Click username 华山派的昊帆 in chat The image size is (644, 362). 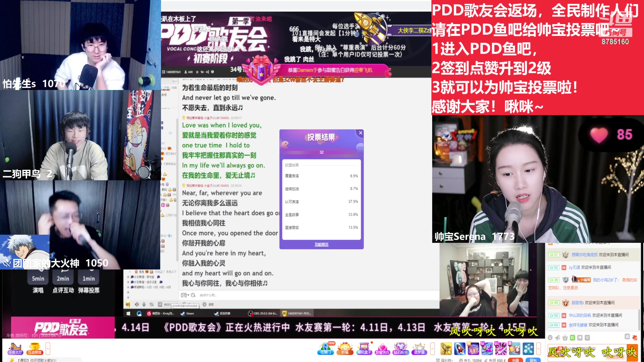[x=580, y=315]
